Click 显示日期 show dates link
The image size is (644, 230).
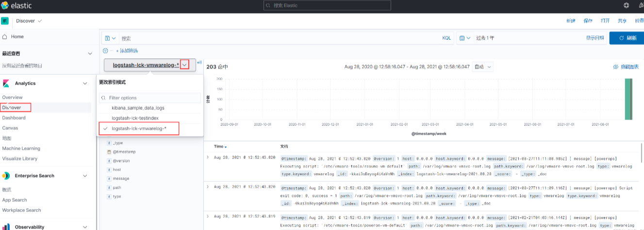(595, 38)
